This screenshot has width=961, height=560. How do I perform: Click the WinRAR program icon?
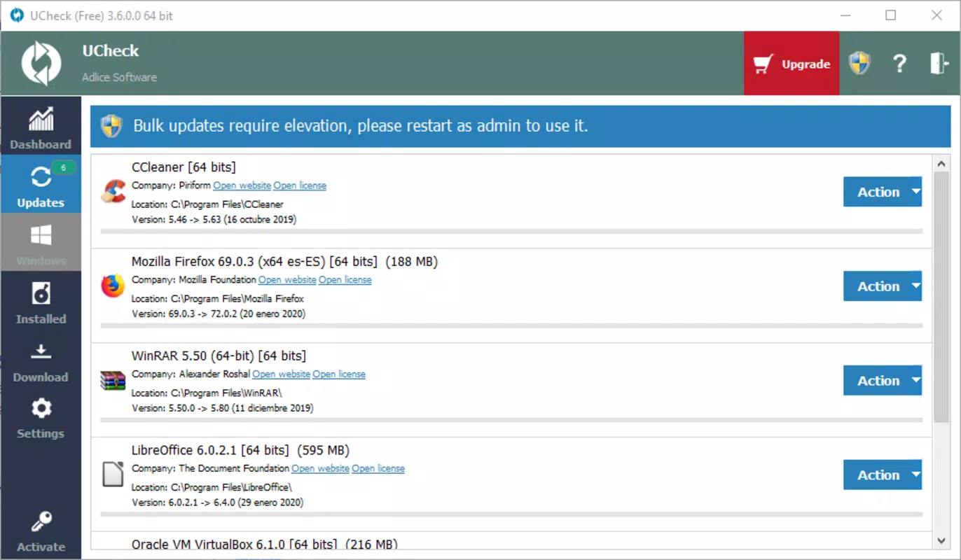coord(113,380)
